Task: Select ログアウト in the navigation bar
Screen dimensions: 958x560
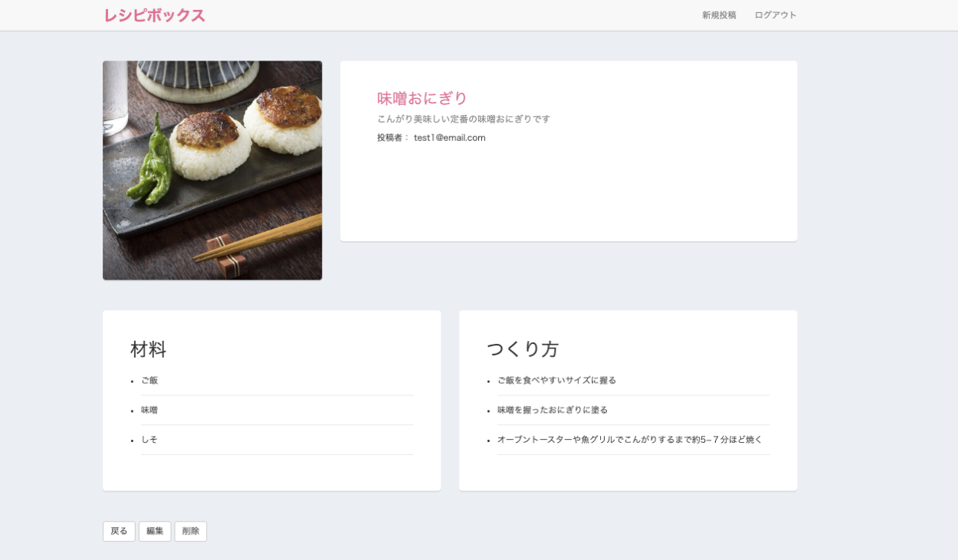Action: 775,15
